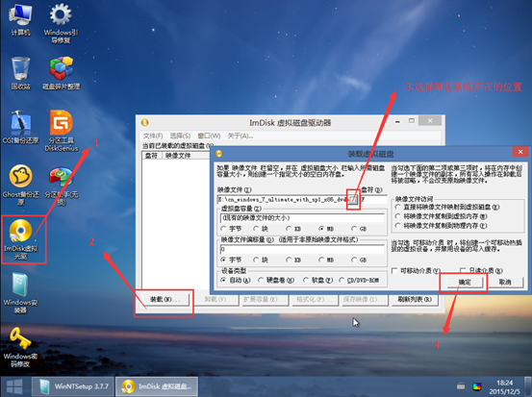
Task: Select 字节 unit under 虚拟盘容量
Action: [232, 229]
